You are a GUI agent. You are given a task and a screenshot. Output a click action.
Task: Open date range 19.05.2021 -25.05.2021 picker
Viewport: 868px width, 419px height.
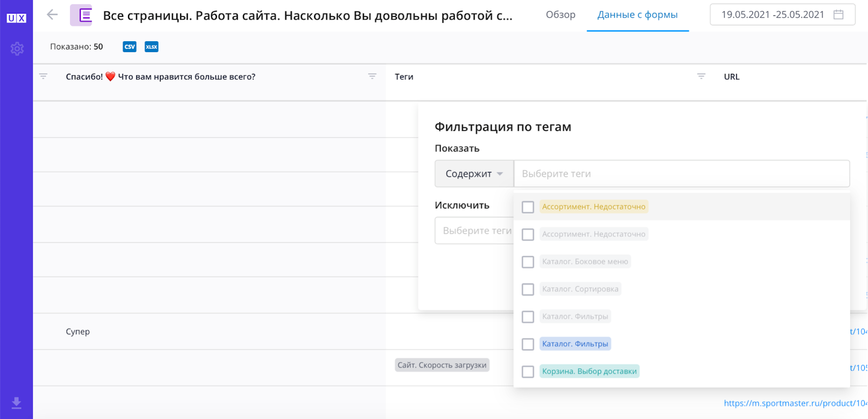click(x=782, y=15)
